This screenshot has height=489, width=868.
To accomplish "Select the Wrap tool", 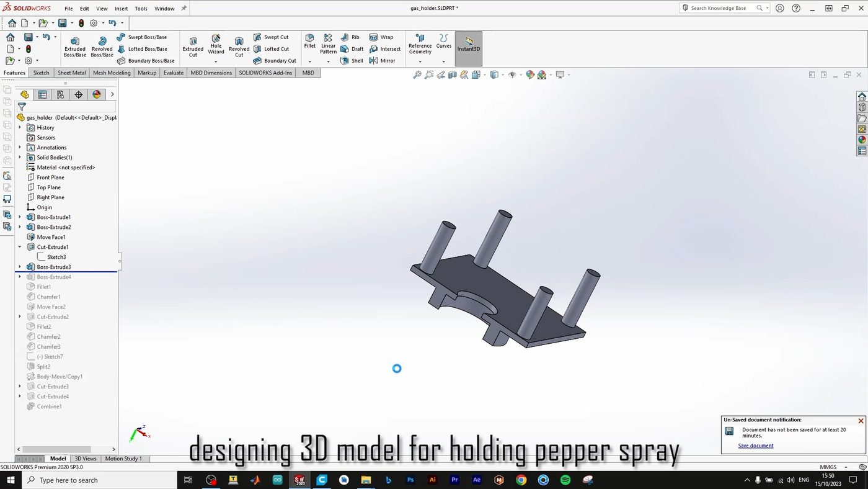I will pyautogui.click(x=381, y=37).
